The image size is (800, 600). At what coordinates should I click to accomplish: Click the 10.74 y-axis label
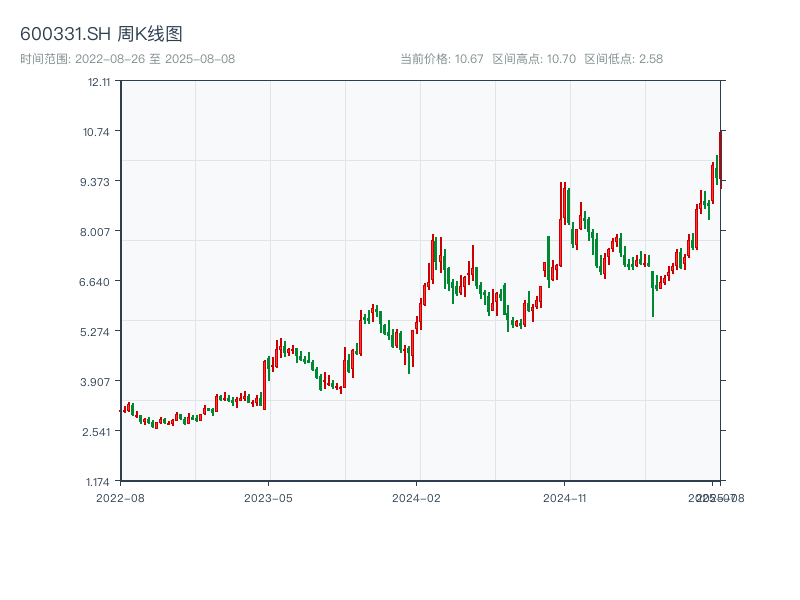(98, 132)
